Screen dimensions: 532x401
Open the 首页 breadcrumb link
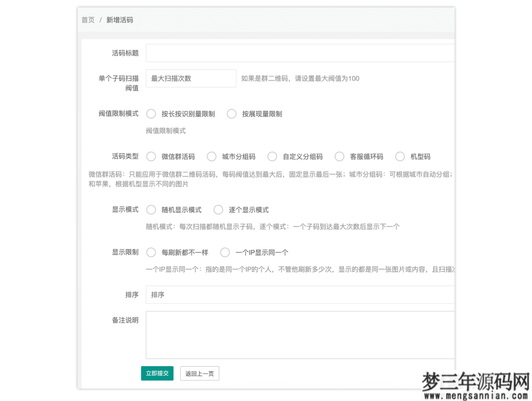(87, 20)
